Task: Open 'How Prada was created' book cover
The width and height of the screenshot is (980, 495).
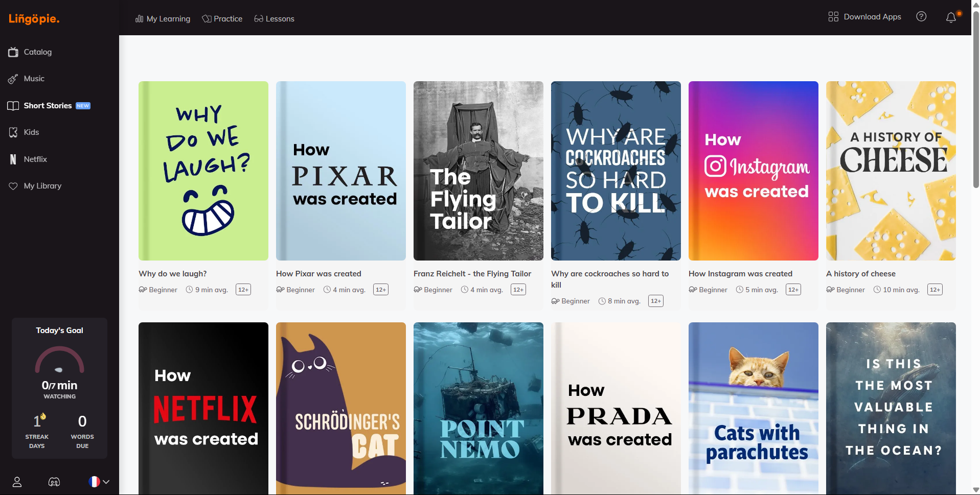Action: pyautogui.click(x=616, y=408)
